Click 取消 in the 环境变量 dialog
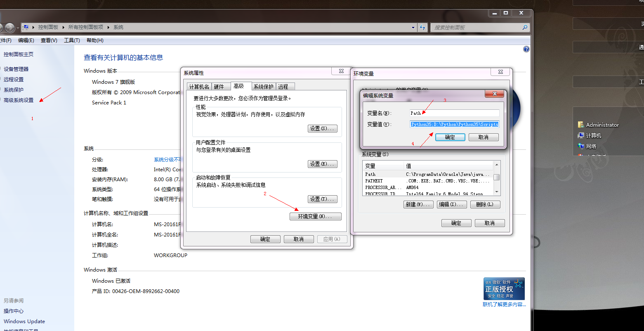The image size is (644, 331). tap(490, 223)
